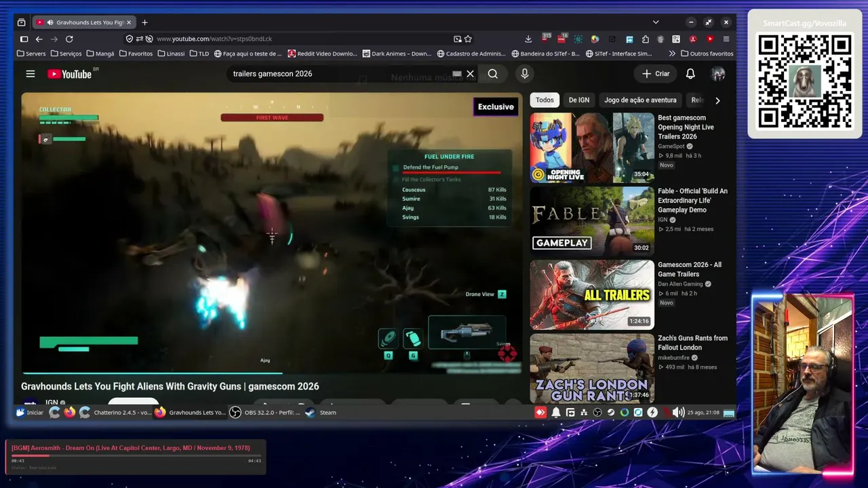The height and width of the screenshot is (488, 868).
Task: Open the recent browsing tab-history button
Action: click(x=22, y=22)
